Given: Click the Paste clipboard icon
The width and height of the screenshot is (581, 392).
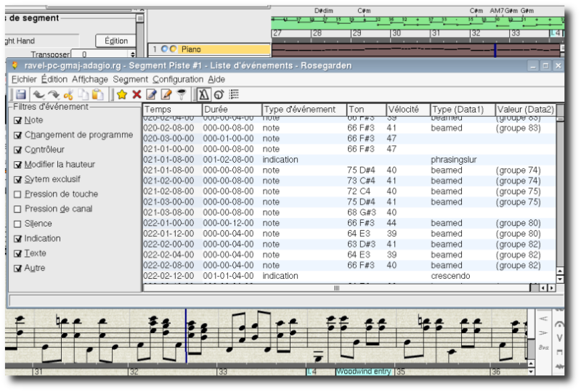Looking at the screenshot, I should tap(97, 94).
